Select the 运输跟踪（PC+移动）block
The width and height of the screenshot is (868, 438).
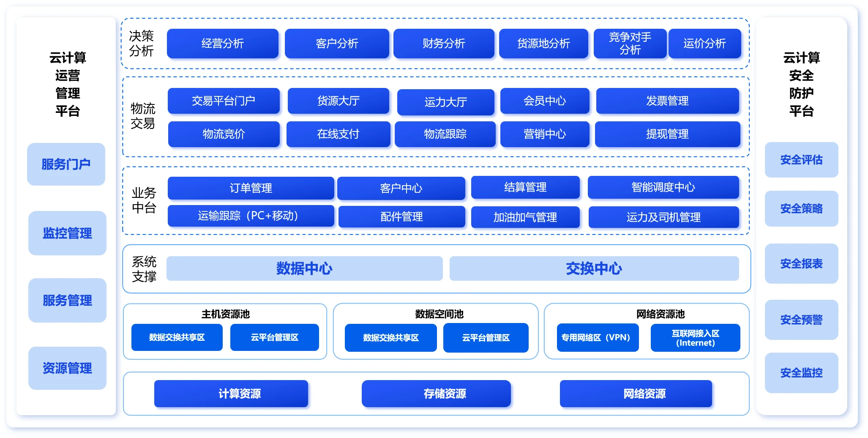[x=251, y=216]
